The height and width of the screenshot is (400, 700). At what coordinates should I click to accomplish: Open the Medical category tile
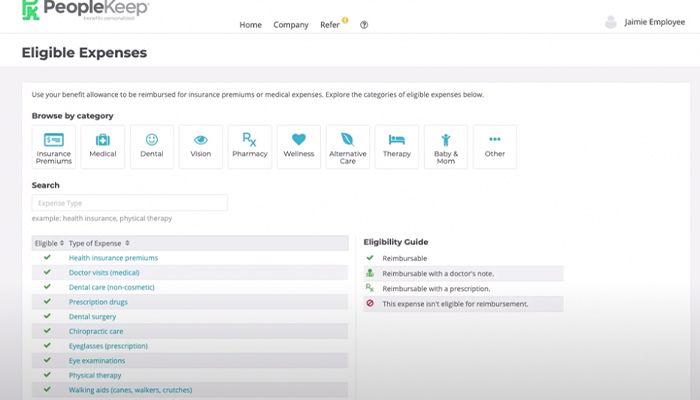103,146
